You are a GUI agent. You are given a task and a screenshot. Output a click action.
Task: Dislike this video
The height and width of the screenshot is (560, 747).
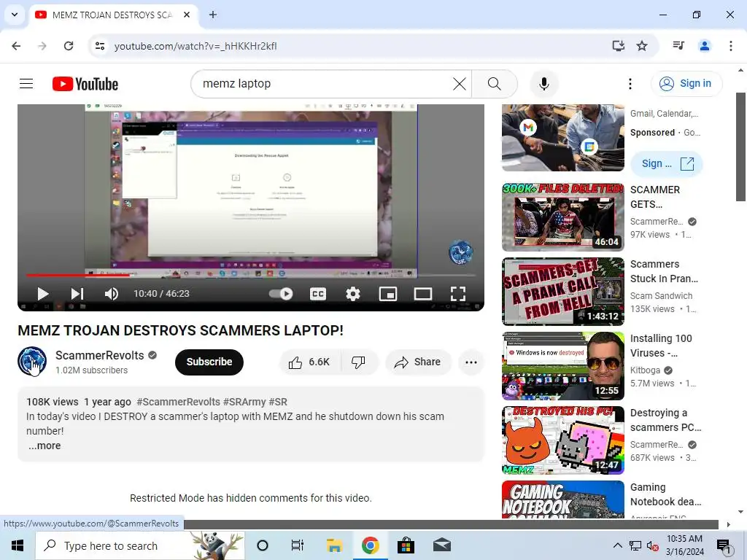[x=359, y=362]
